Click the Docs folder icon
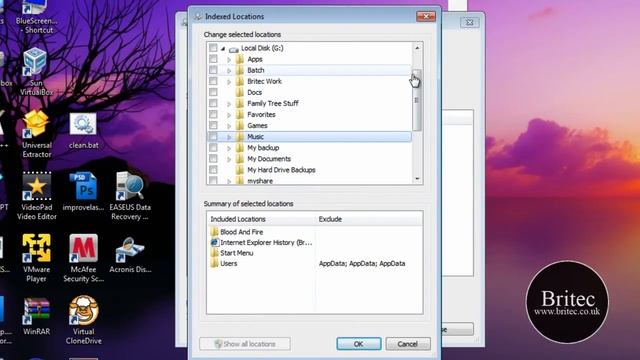This screenshot has height=360, width=640. point(240,92)
